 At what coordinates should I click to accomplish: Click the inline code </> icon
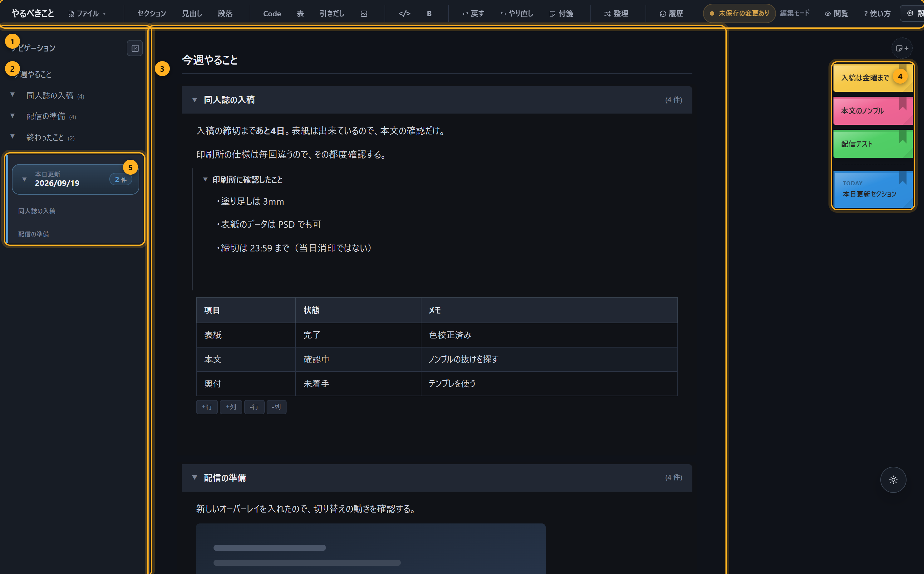pos(404,13)
